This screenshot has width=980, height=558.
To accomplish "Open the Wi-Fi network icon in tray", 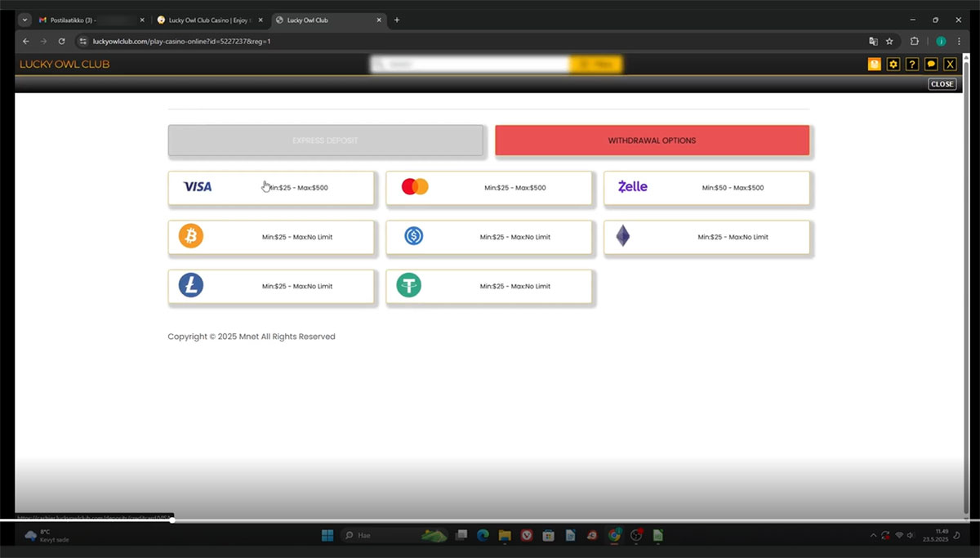I will 899,535.
